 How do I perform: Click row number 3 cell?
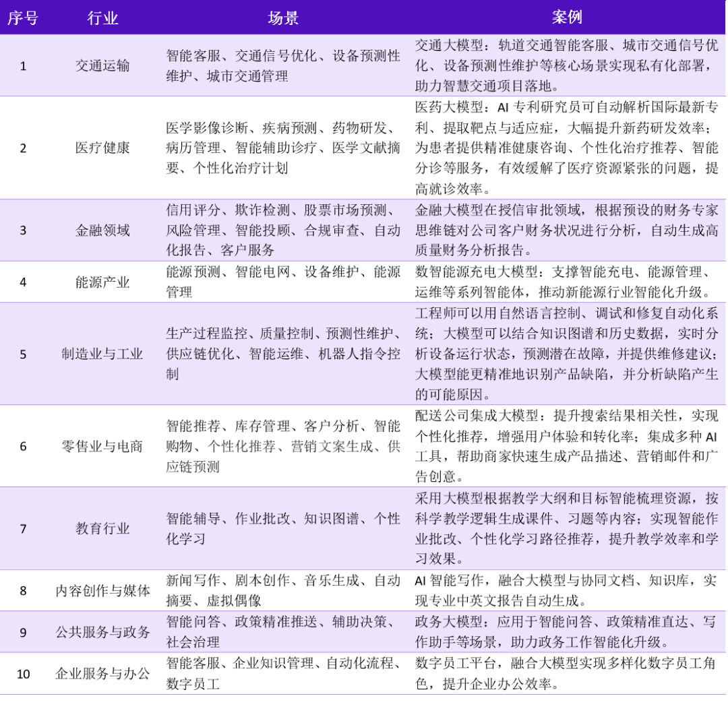(x=23, y=230)
